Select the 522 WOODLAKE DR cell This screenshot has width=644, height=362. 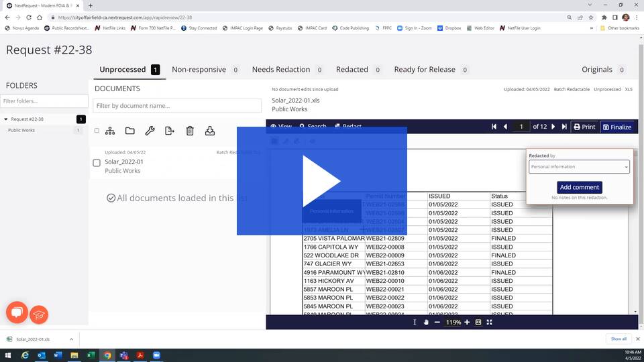tap(333, 255)
